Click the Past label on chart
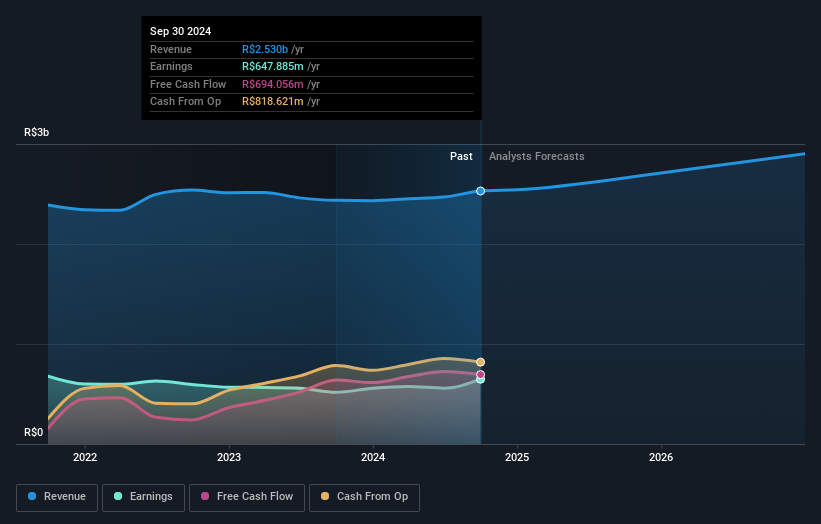The width and height of the screenshot is (821, 524). [x=461, y=157]
